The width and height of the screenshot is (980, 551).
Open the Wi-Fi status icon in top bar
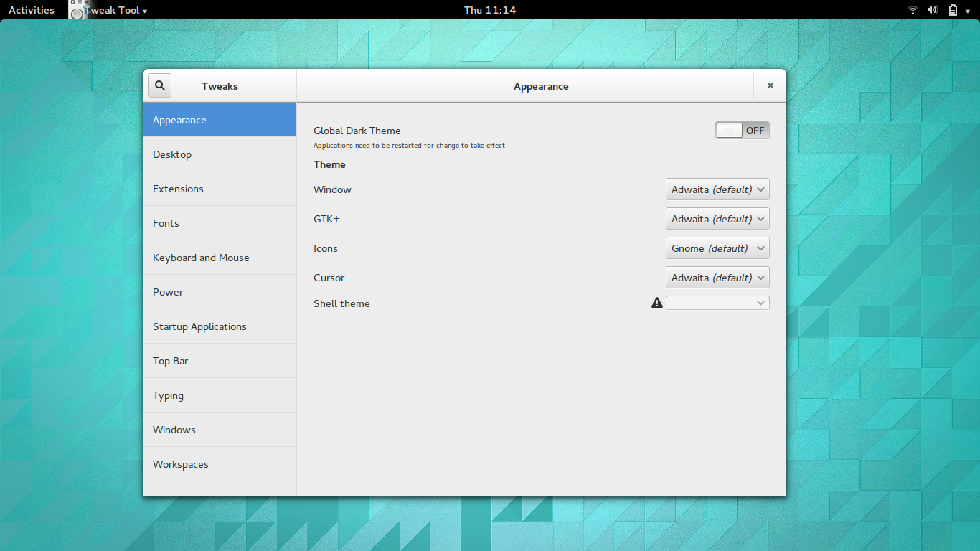point(912,9)
